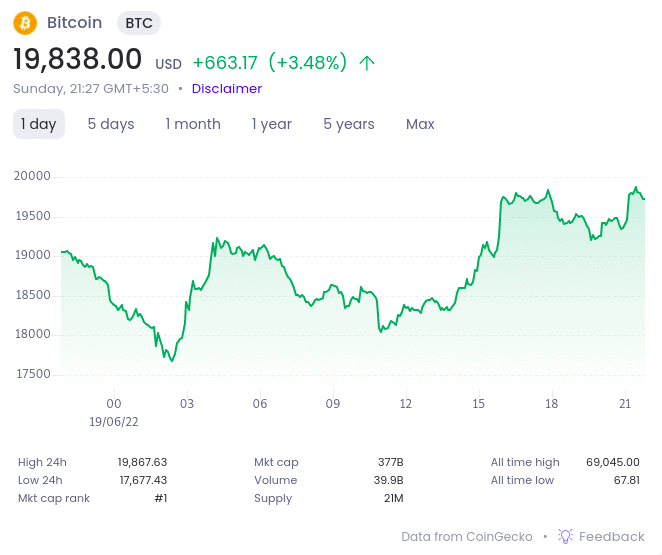Click the Supply 21M value
The image size is (662, 555).
393,498
